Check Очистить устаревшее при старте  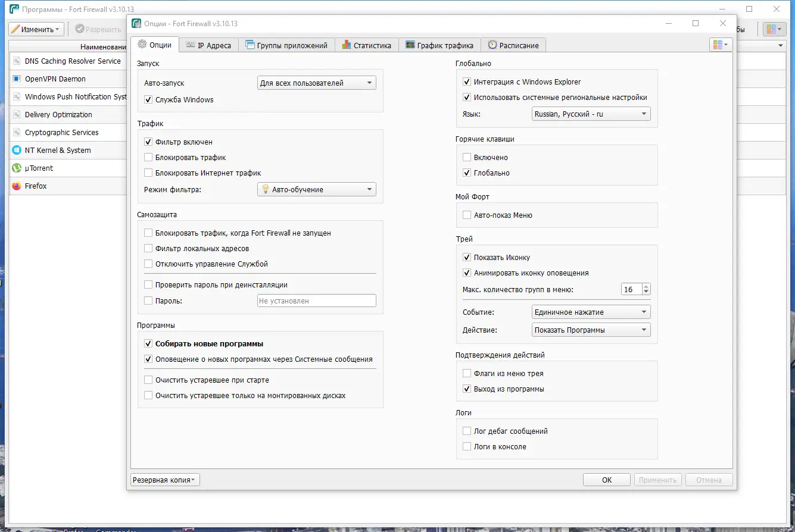[148, 380]
